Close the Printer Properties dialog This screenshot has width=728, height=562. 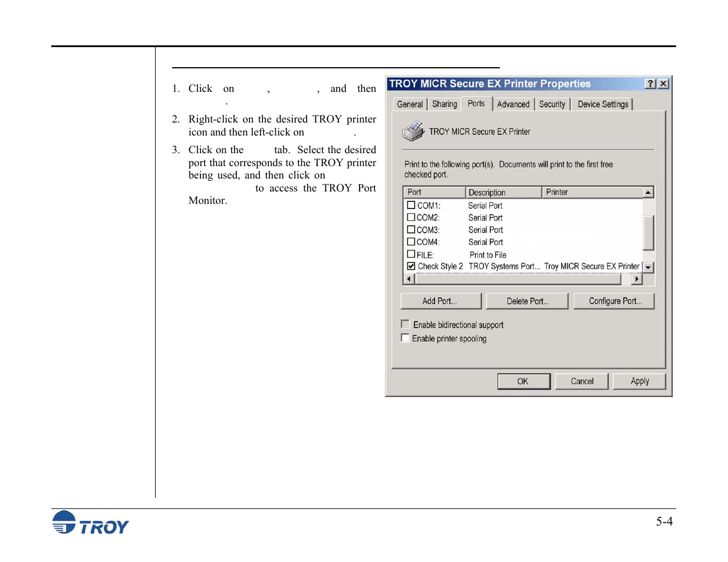[663, 84]
